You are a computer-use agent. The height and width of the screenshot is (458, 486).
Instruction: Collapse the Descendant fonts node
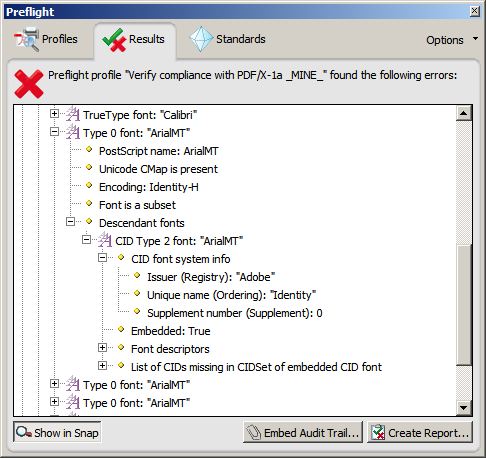70,222
